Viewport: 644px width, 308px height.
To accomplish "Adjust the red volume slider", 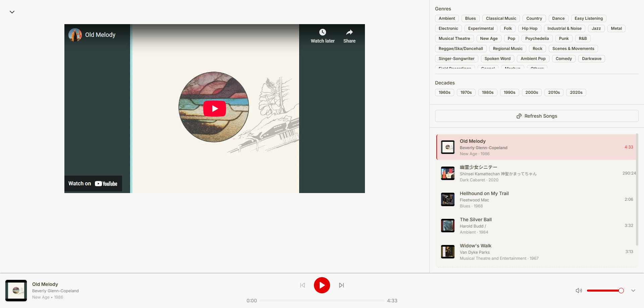I will point(605,291).
